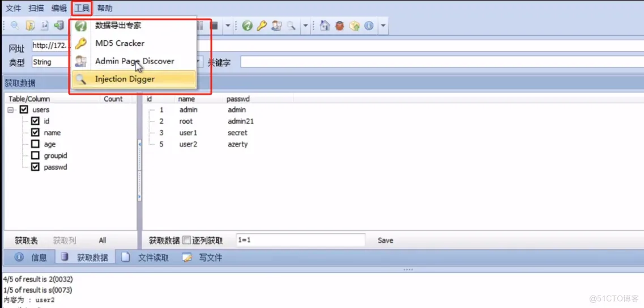The width and height of the screenshot is (644, 308).
Task: Click the red bug toolbar icon
Action: pos(339,26)
